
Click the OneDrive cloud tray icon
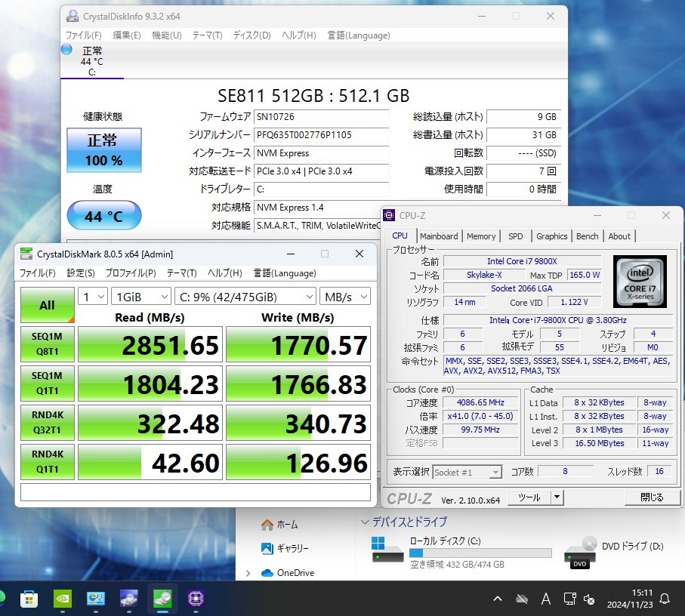522,599
